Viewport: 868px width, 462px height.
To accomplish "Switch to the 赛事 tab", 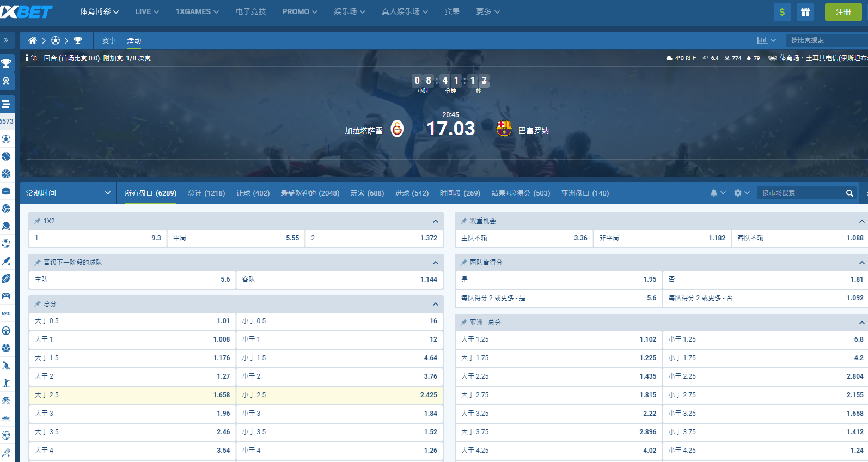I will click(x=109, y=40).
